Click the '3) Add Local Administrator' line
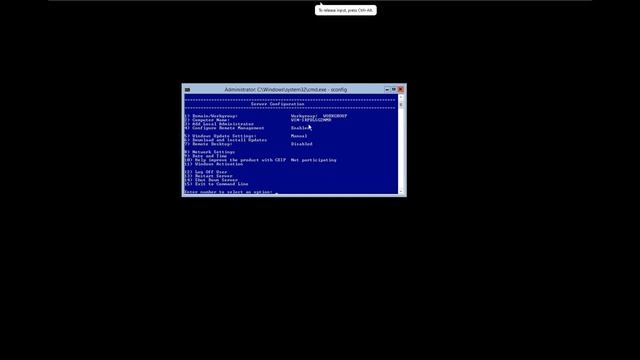Viewport: 640px width, 360px height. tap(219, 124)
